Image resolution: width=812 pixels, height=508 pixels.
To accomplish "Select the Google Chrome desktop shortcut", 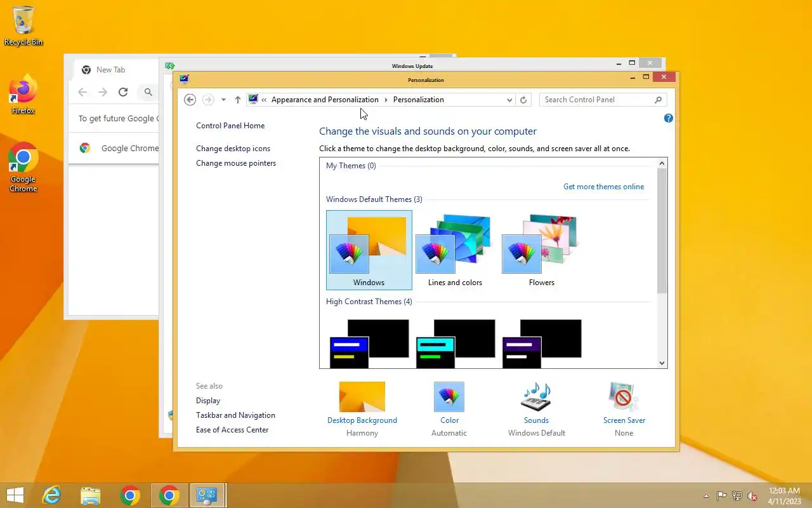I will click(x=23, y=167).
